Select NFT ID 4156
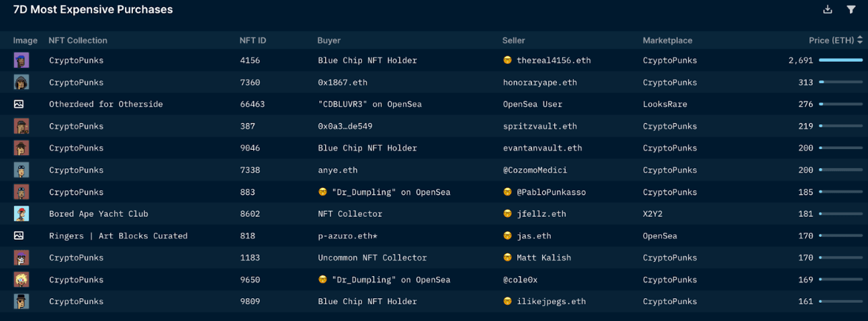 (x=250, y=60)
